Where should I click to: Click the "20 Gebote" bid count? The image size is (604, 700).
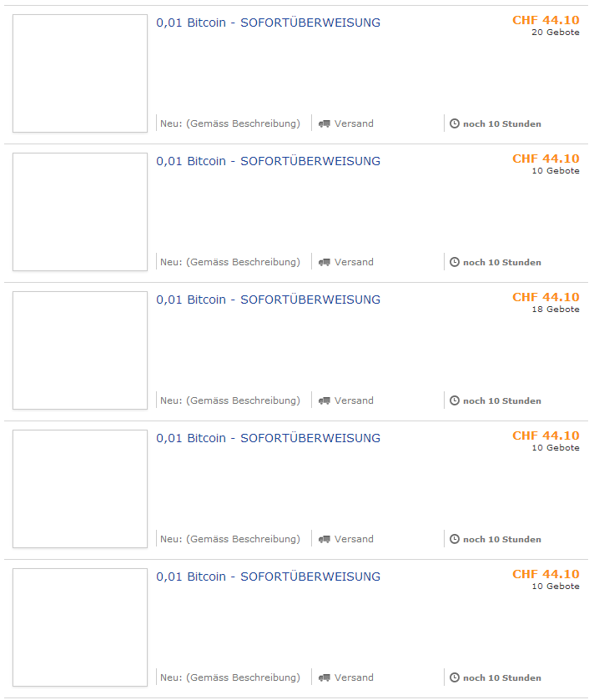(555, 33)
